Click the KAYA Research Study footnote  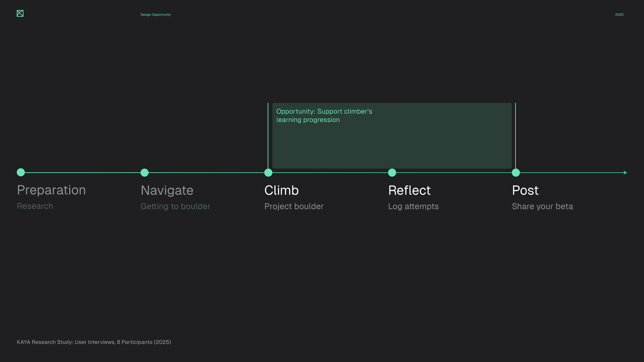pyautogui.click(x=94, y=342)
